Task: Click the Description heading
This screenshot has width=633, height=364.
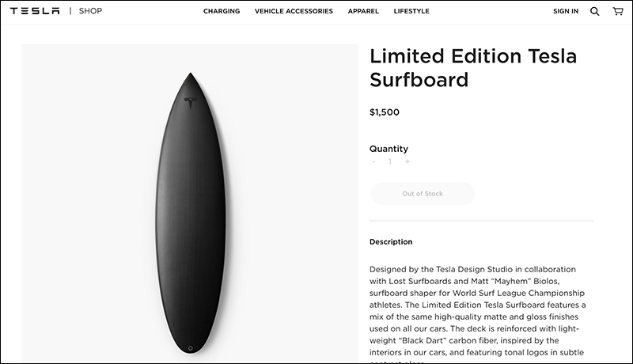Action: 391,241
